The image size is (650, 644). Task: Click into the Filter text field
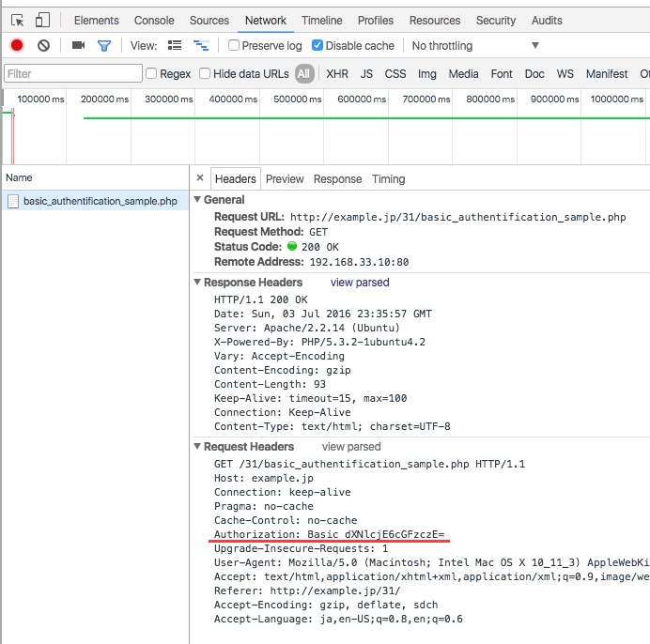(73, 73)
